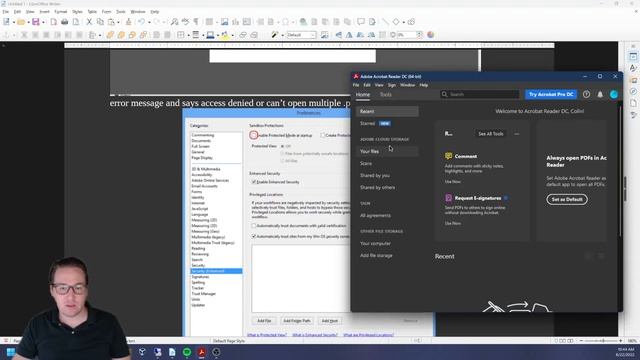
Task: Click the Clone Formatting brush icon
Action: click(128, 22)
